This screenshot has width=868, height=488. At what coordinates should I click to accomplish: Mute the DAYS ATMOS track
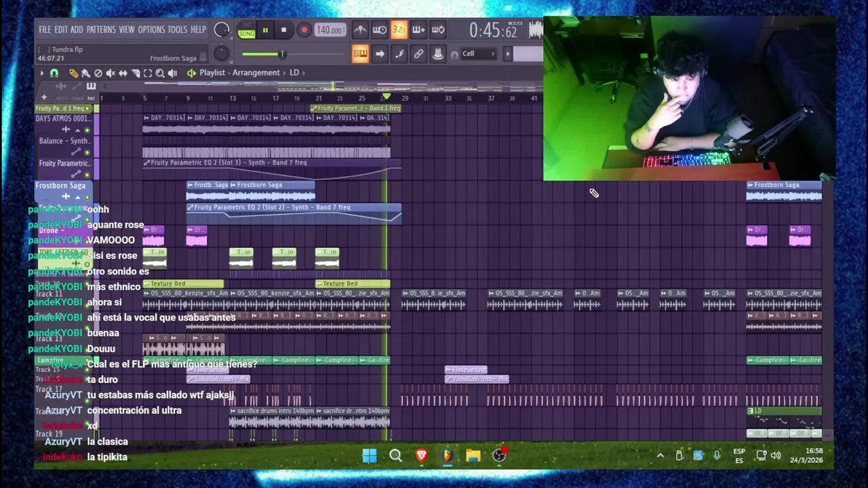[x=87, y=130]
